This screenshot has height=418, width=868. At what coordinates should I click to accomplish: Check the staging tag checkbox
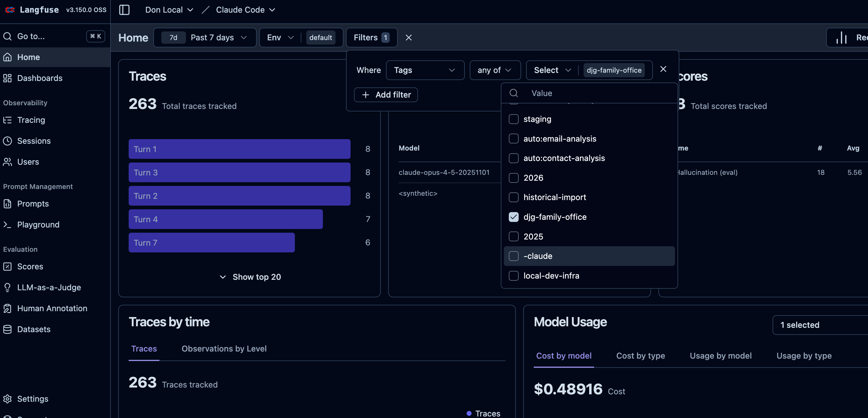[513, 119]
